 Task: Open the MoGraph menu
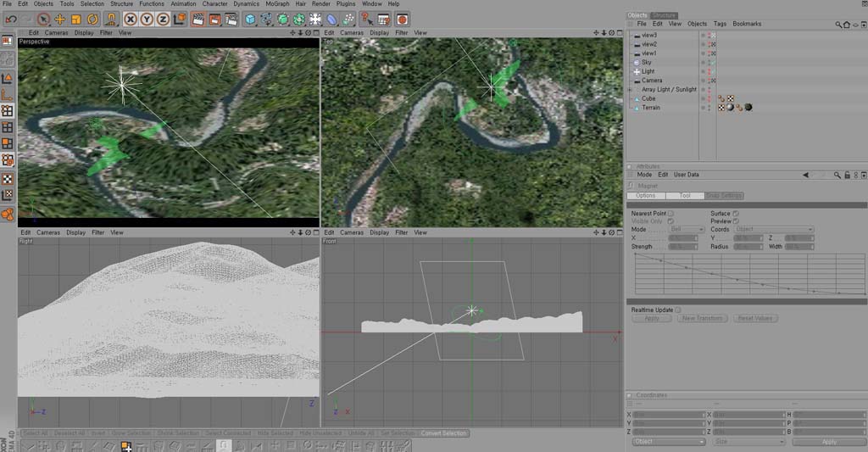[x=277, y=4]
